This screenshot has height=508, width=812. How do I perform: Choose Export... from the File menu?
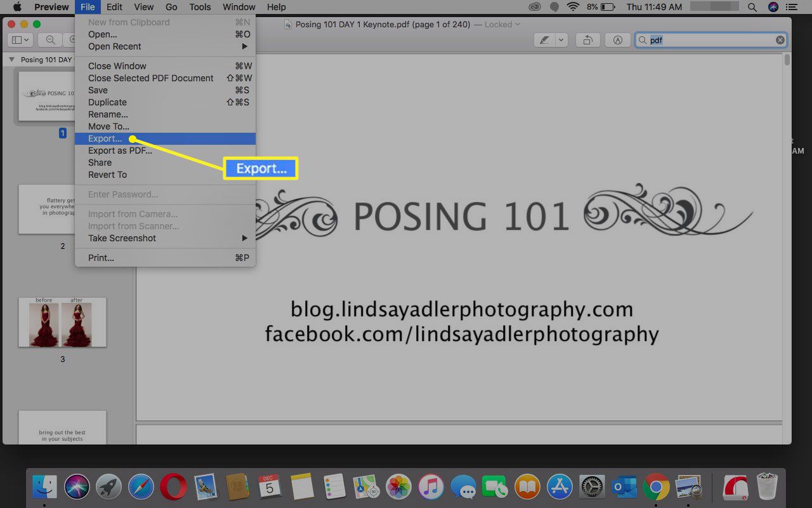[165, 138]
